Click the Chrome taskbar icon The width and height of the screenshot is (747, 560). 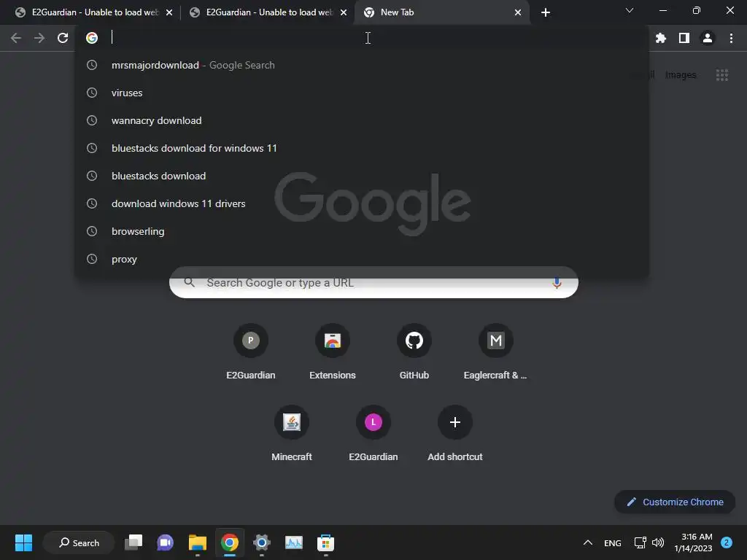coord(230,542)
